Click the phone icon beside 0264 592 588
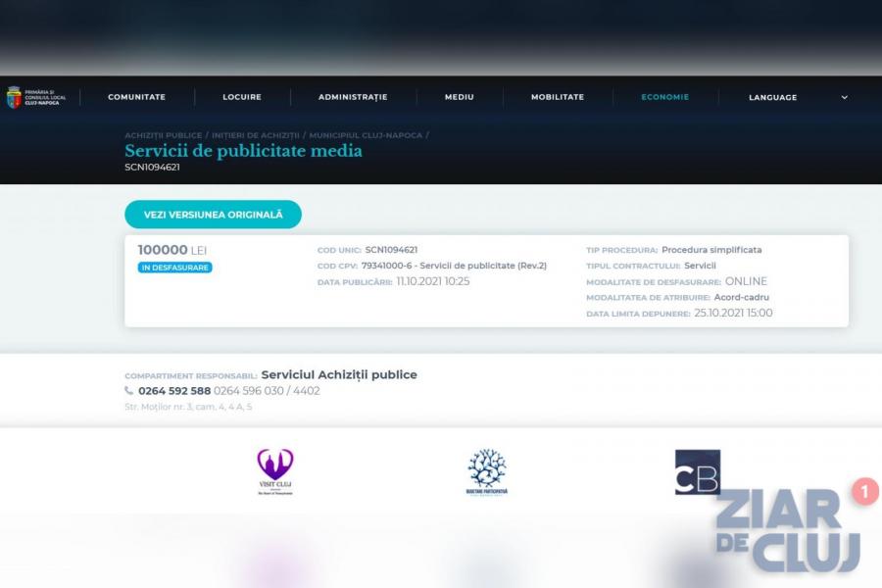Viewport: 882px width, 588px height. tap(129, 391)
